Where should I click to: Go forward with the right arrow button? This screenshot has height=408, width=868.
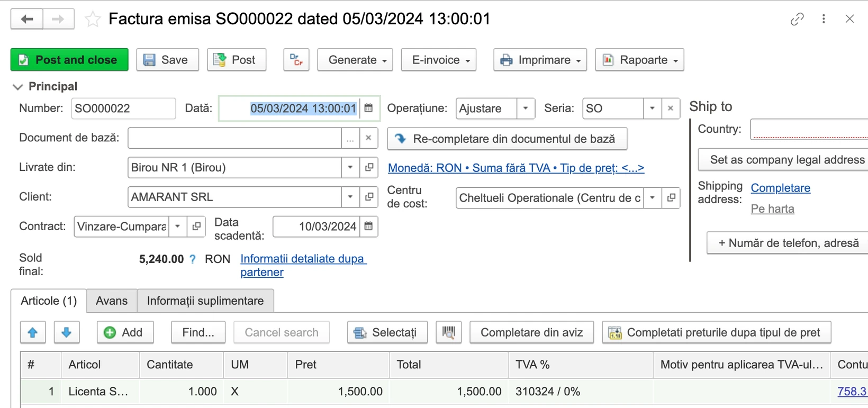point(58,20)
